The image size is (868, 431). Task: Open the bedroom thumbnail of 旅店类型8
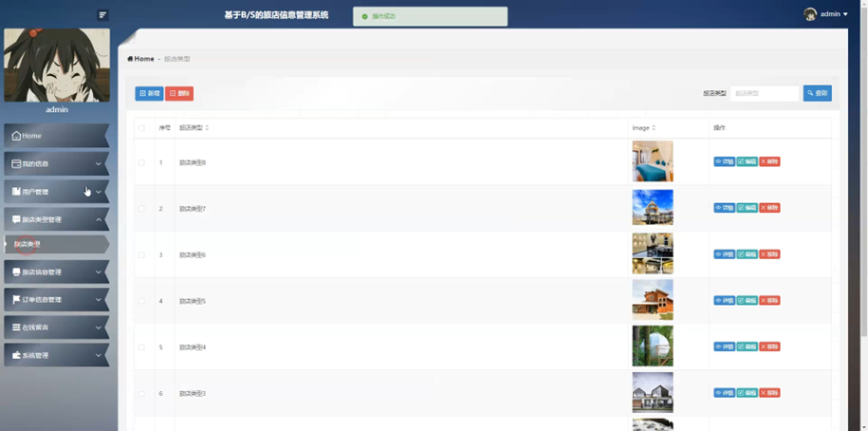coord(653,161)
